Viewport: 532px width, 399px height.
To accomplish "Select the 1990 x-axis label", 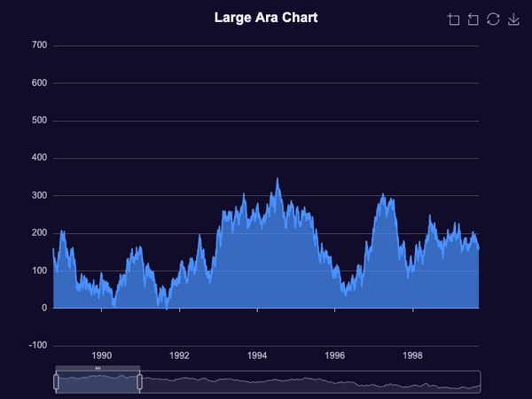I will tap(101, 356).
